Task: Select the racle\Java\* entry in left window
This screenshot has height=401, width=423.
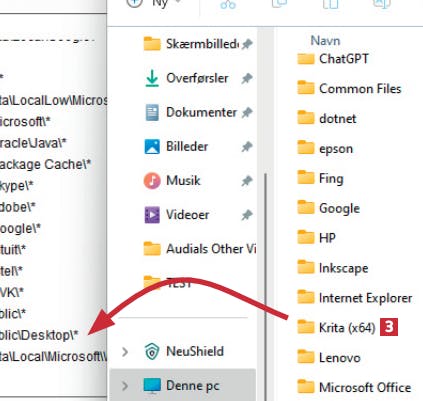Action: pyautogui.click(x=33, y=143)
